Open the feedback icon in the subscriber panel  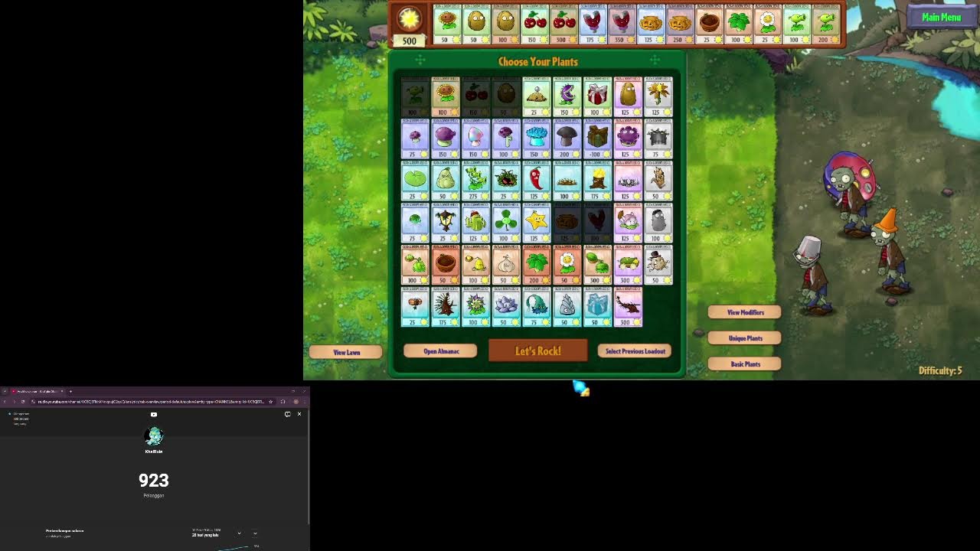click(x=288, y=414)
